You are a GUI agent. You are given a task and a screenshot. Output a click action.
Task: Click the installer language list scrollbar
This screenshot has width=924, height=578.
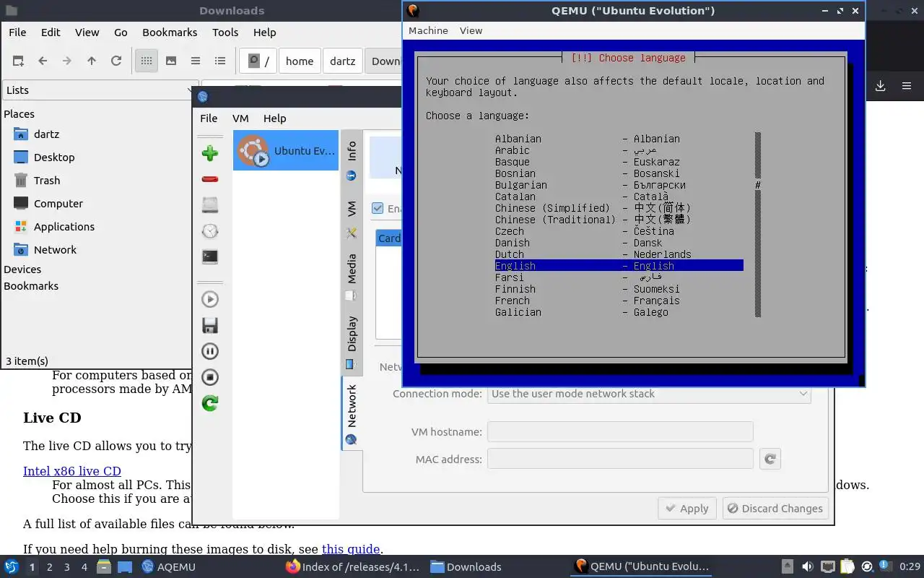click(x=758, y=225)
